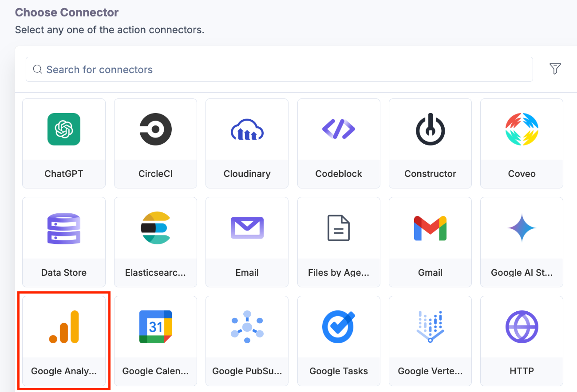Click the Data Store label
This screenshot has width=577, height=392.
(x=64, y=272)
